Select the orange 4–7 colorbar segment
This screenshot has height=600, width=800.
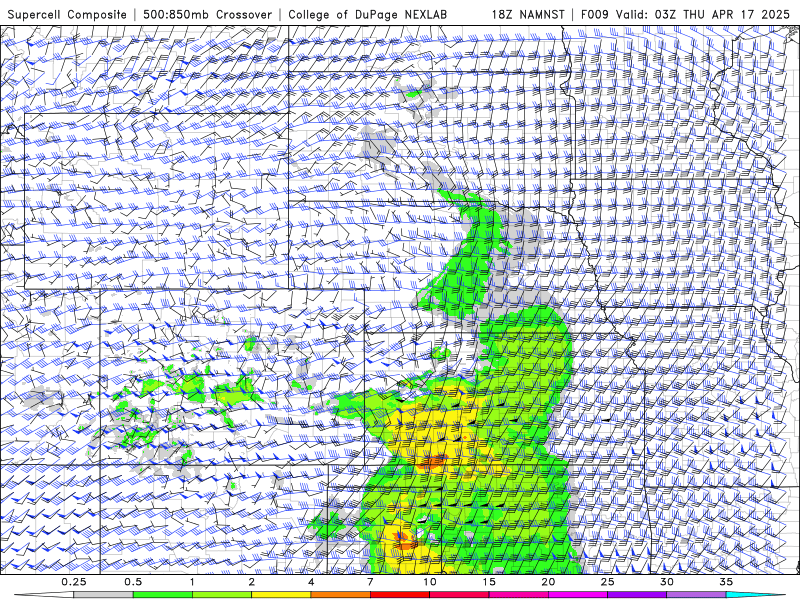pyautogui.click(x=340, y=595)
